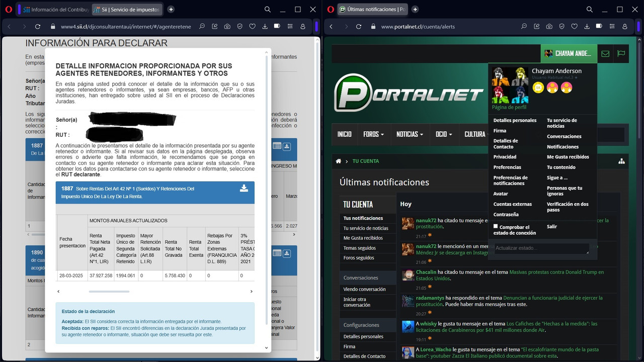Download the 1887 declaration in the modal header
The image size is (644, 362).
[244, 189]
